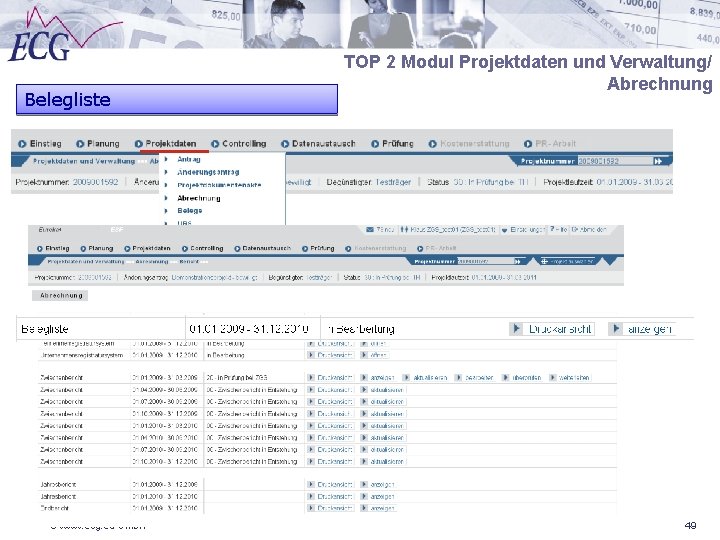The height and width of the screenshot is (540, 720).
Task: Click Druckansicht arrow icon in the Endbericht row
Action: point(311,508)
